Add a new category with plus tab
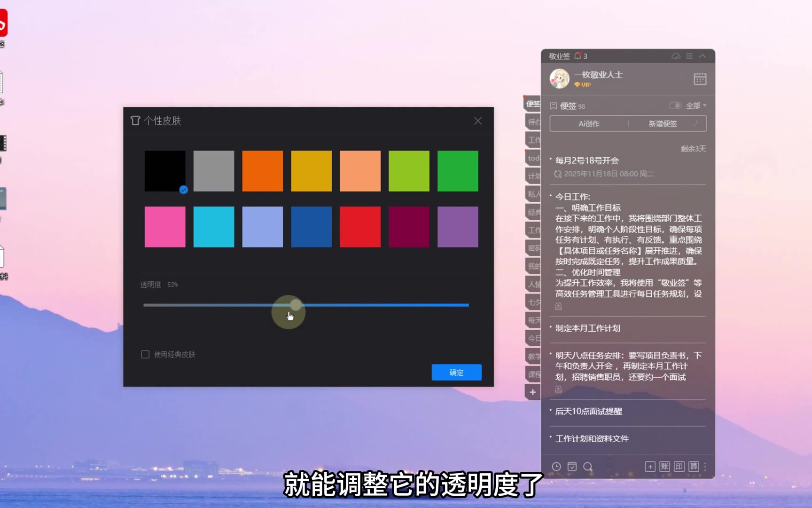The image size is (812, 508). (532, 392)
